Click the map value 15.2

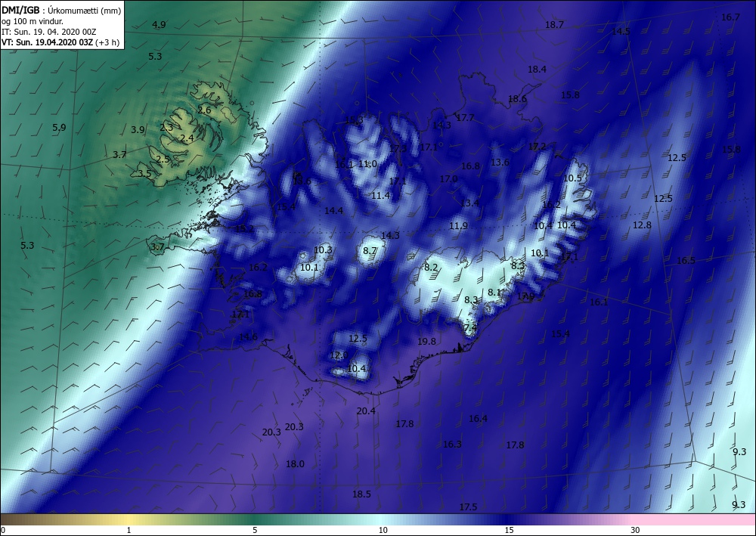244,228
